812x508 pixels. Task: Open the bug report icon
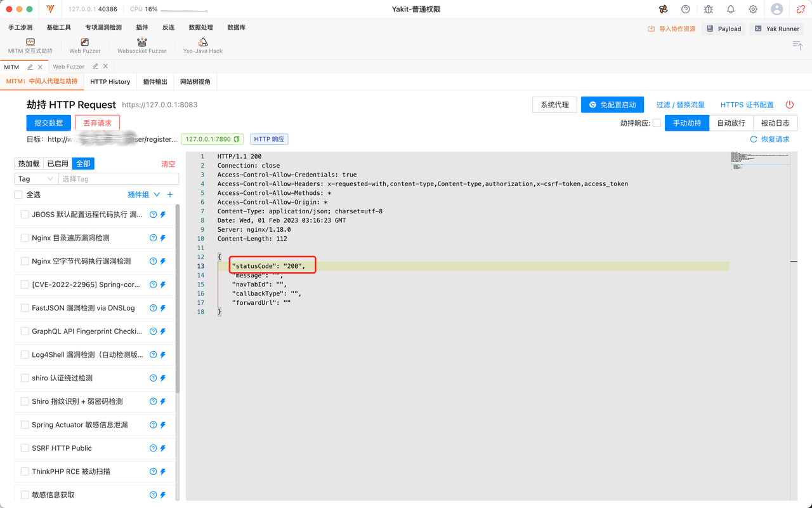pyautogui.click(x=709, y=10)
